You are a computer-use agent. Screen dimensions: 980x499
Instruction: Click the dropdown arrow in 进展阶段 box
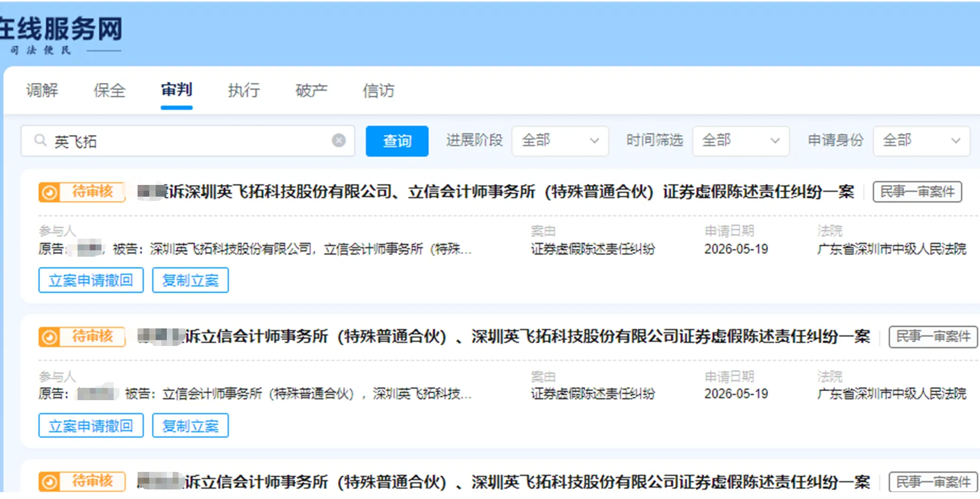click(594, 141)
